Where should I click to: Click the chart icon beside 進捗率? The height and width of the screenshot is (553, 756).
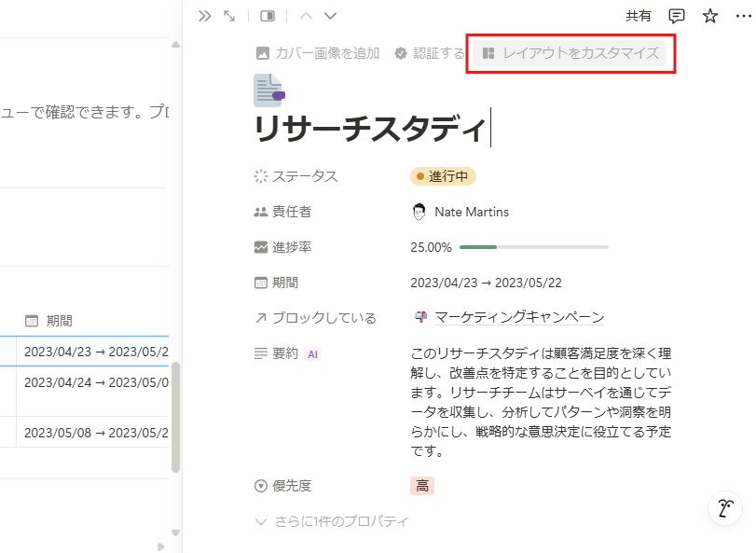tap(260, 247)
